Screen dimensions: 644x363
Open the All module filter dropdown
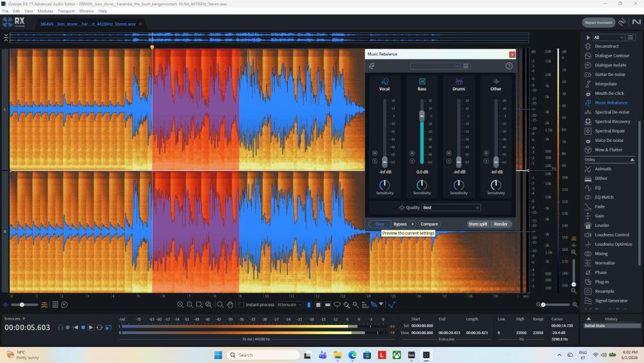point(609,37)
